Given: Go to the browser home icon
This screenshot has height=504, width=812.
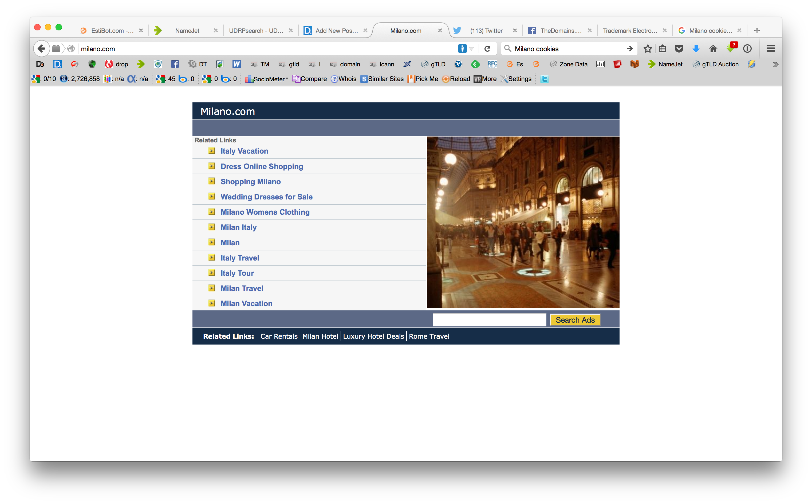Looking at the screenshot, I should tap(713, 49).
